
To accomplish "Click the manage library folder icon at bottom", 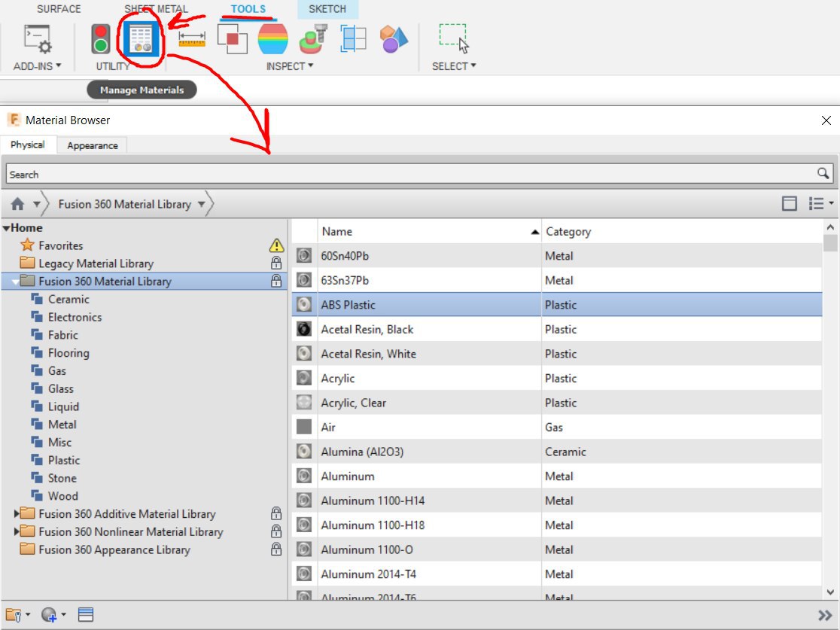I will (x=14, y=615).
